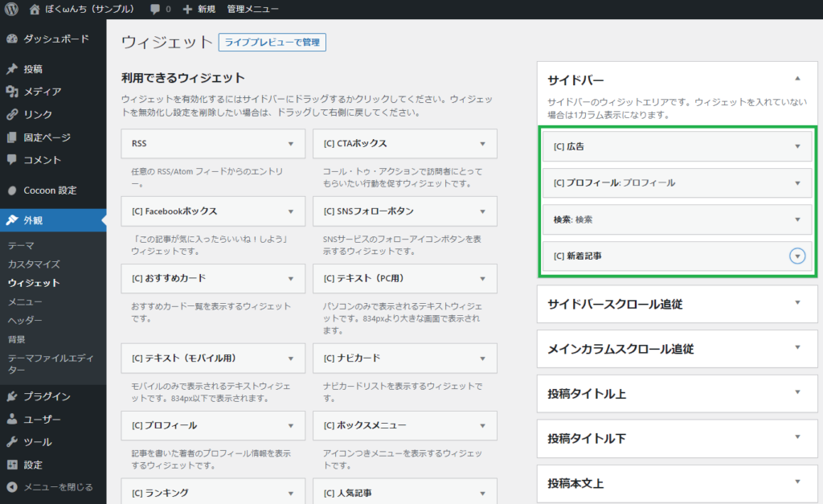Image resolution: width=823 pixels, height=504 pixels.
Task: Expand the [C] プロフィール available widget arrow
Action: point(291,426)
